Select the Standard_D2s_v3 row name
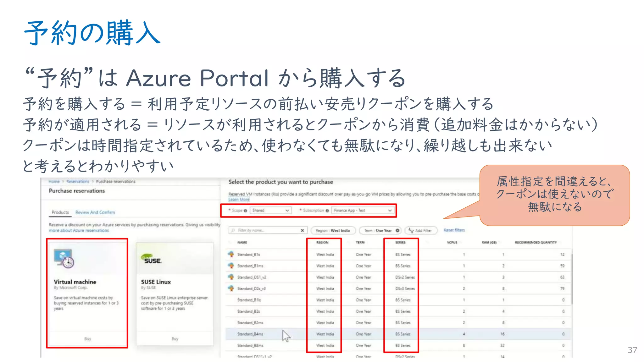 click(252, 288)
